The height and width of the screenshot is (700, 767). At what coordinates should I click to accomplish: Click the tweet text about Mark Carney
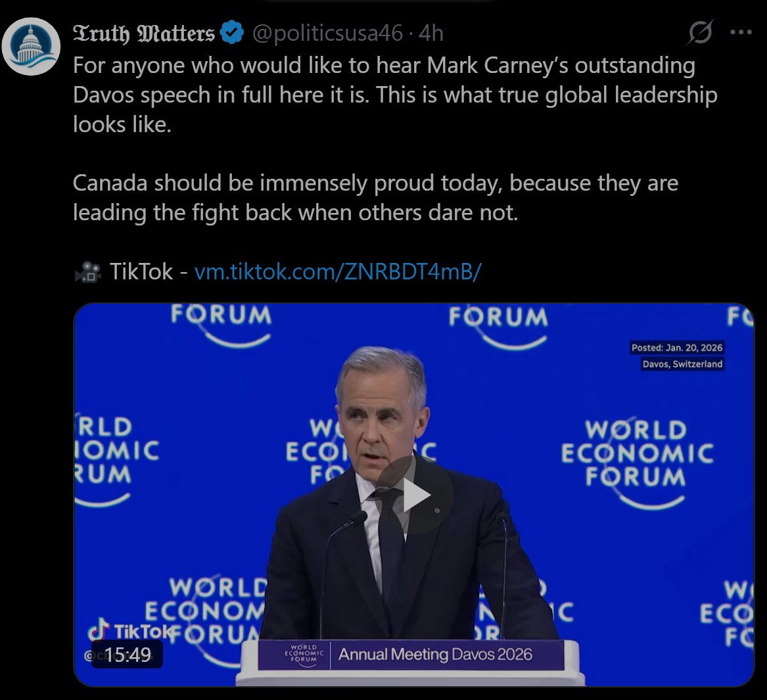click(x=384, y=94)
